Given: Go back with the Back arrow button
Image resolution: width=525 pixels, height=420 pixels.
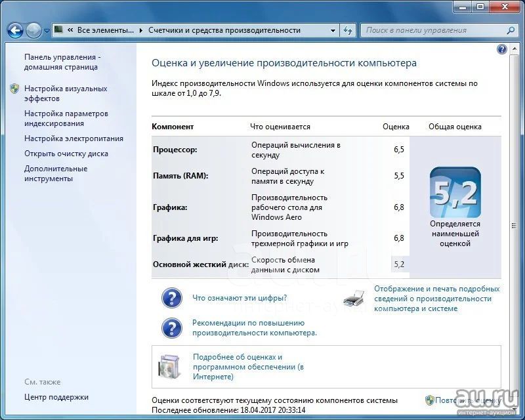Looking at the screenshot, I should 15,30.
